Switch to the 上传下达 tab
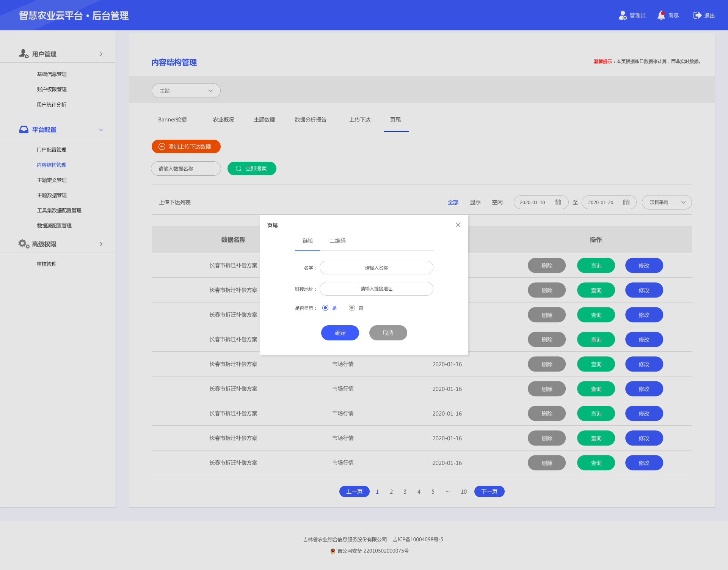This screenshot has width=728, height=570. pyautogui.click(x=360, y=120)
